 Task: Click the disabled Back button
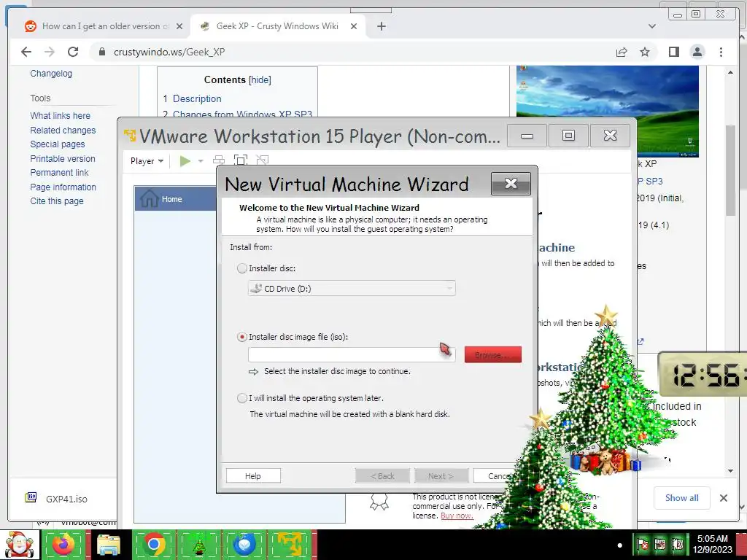382,475
